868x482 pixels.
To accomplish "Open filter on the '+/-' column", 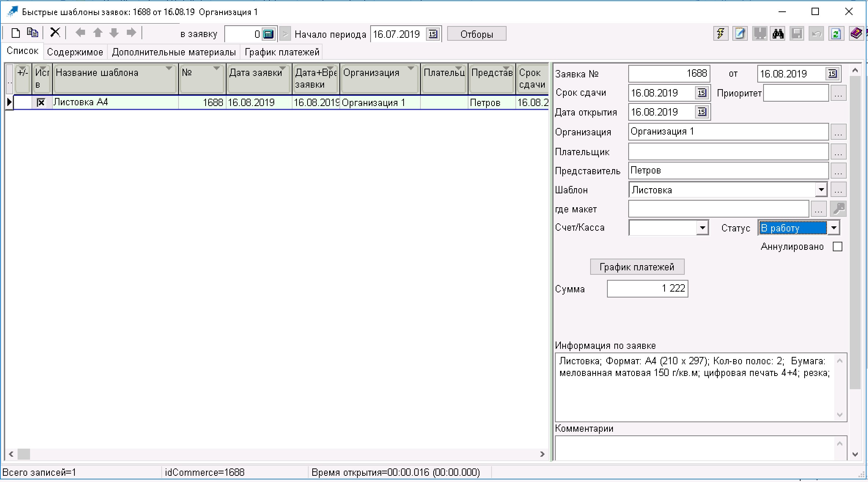I will [22, 69].
